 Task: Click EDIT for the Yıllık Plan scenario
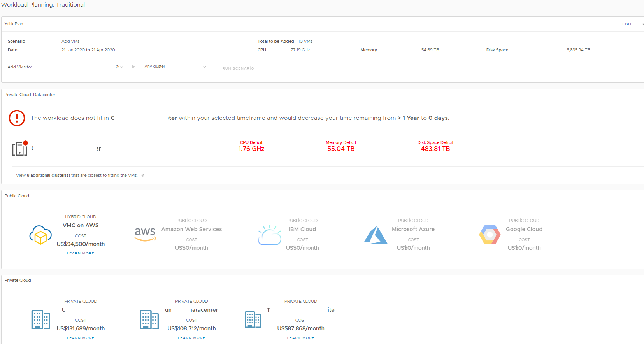(627, 24)
